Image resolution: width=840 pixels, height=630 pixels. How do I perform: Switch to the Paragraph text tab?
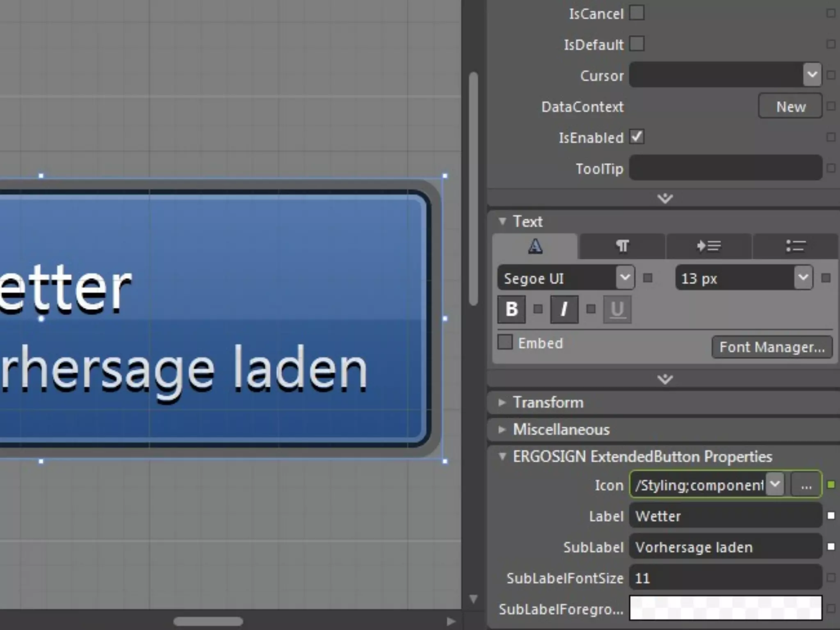(x=622, y=246)
